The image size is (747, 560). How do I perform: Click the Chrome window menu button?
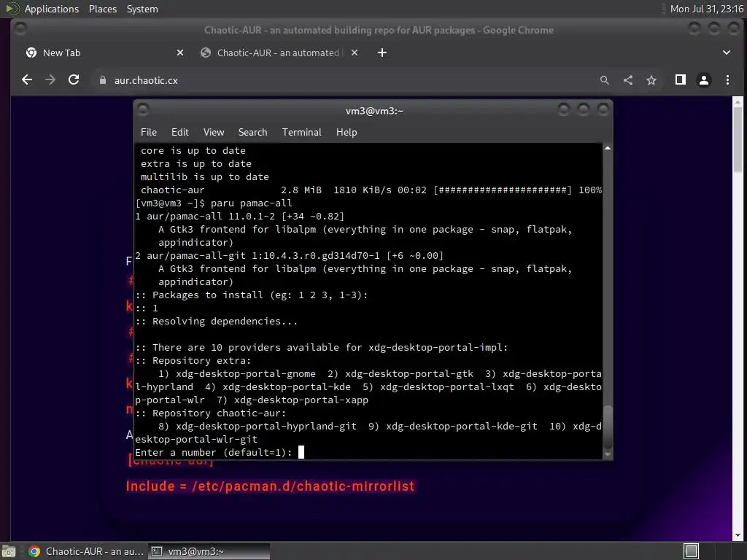pyautogui.click(x=20, y=28)
